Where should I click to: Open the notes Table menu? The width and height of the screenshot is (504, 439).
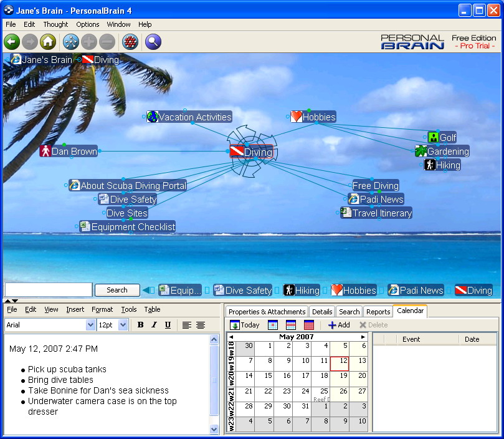(x=152, y=310)
